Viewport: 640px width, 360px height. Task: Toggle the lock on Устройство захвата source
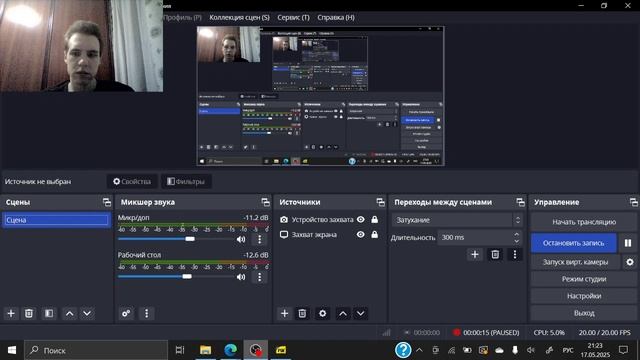[x=374, y=220]
